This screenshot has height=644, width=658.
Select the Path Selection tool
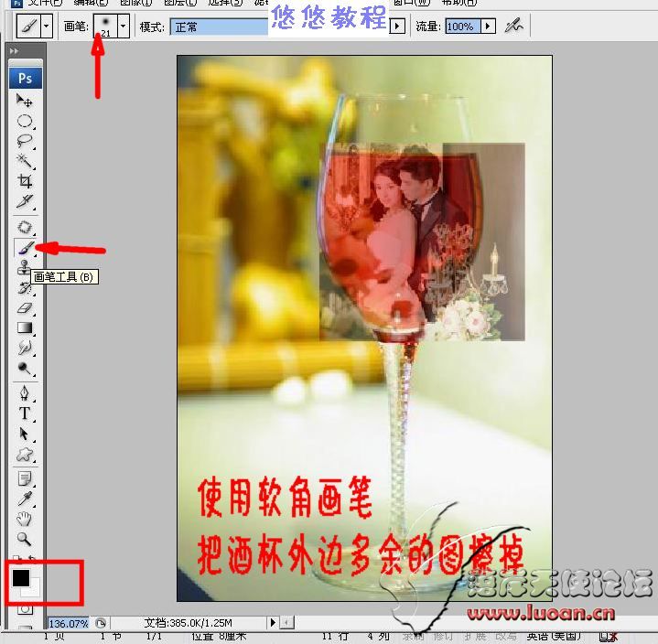pos(25,434)
